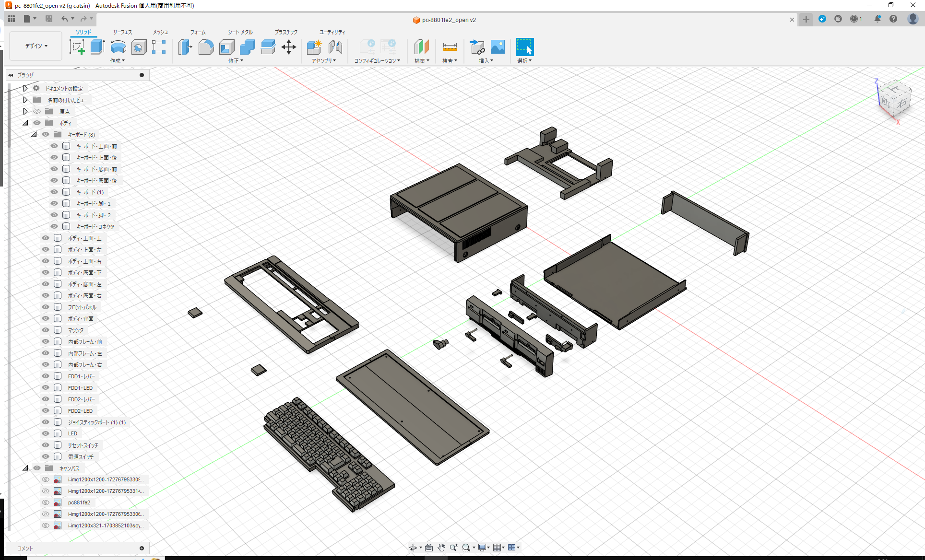The height and width of the screenshot is (560, 925).
Task: Insert a canvas image via 挿入
Action: click(x=498, y=47)
